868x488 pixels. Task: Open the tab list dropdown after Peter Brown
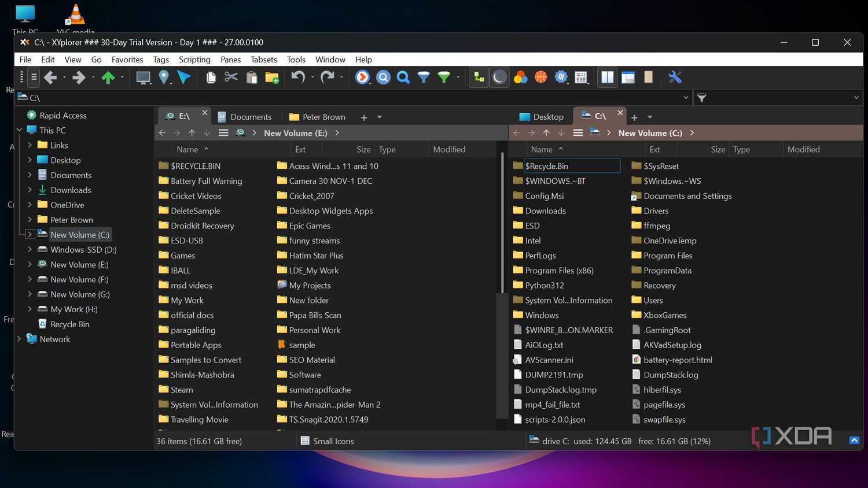[380, 117]
